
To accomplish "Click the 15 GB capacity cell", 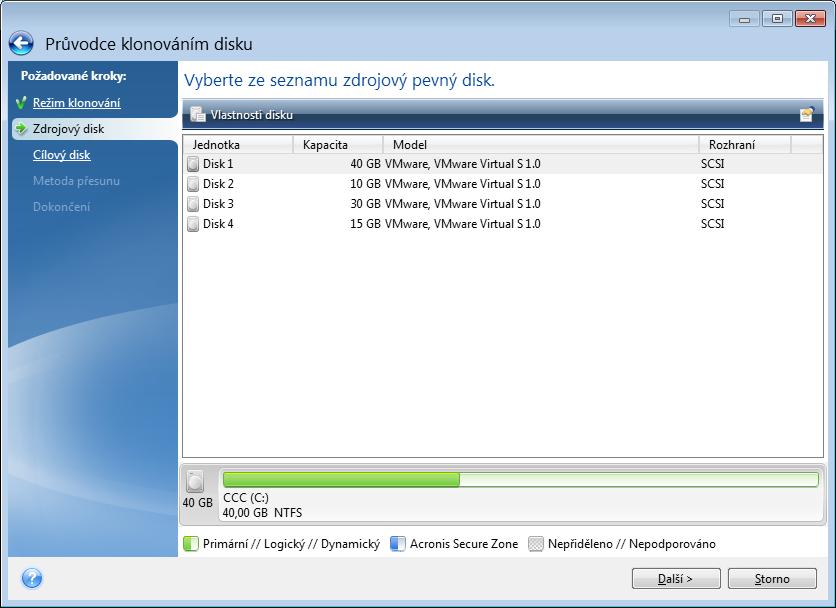I will (365, 224).
